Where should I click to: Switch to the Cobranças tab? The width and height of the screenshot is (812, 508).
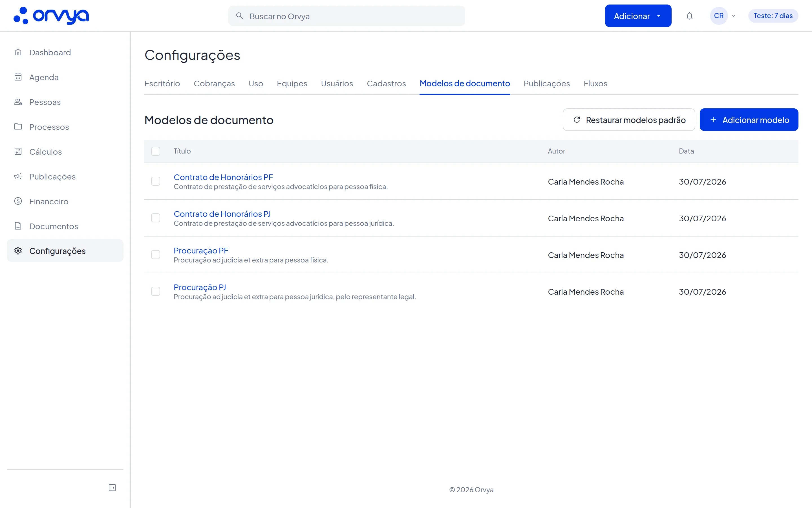(214, 83)
